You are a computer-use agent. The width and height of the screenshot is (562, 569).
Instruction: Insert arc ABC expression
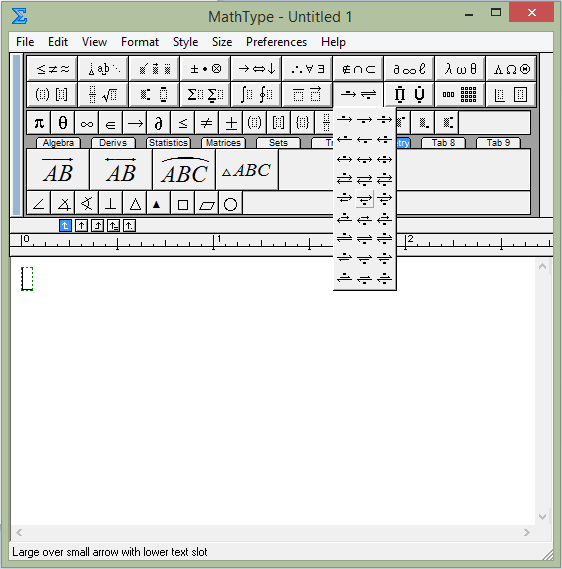(184, 169)
